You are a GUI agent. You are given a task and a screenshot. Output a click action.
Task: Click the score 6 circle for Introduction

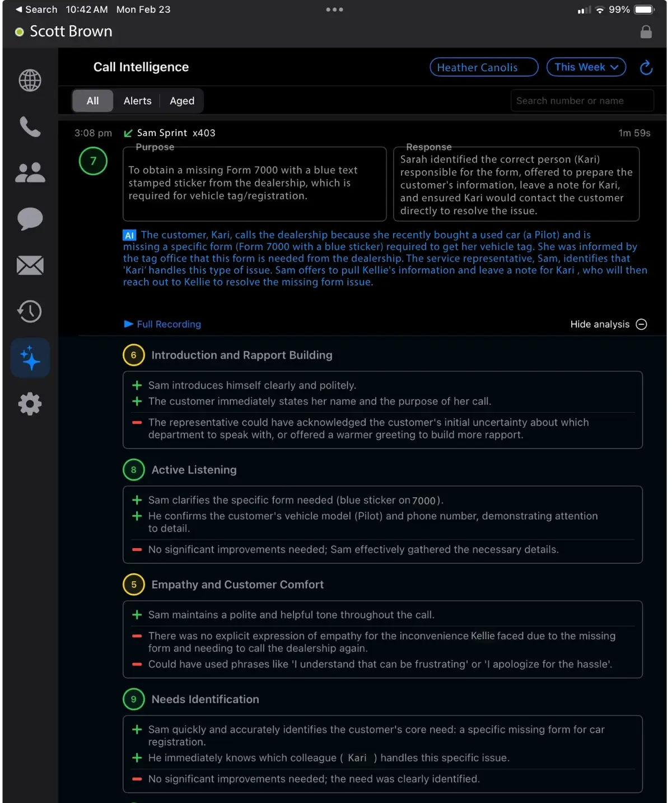pos(133,355)
